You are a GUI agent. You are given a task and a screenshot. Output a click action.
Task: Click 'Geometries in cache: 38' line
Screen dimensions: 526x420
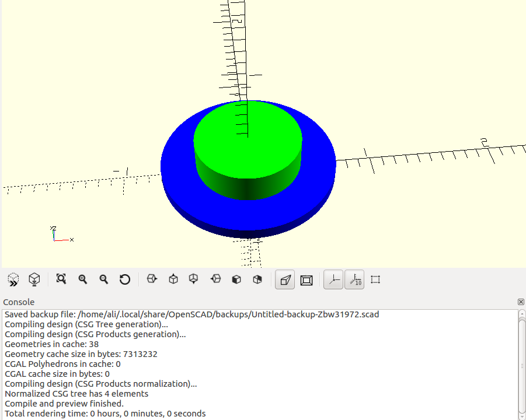pyautogui.click(x=51, y=344)
